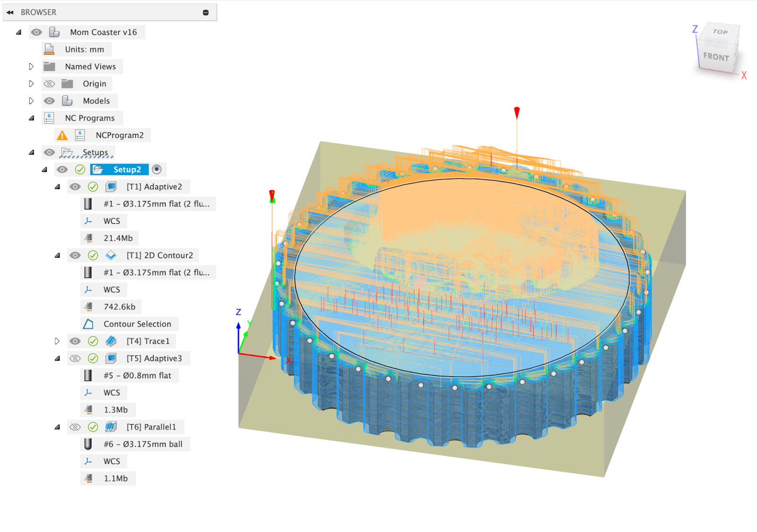Expand the Named Views folder
This screenshot has width=757, height=532.
pyautogui.click(x=31, y=67)
